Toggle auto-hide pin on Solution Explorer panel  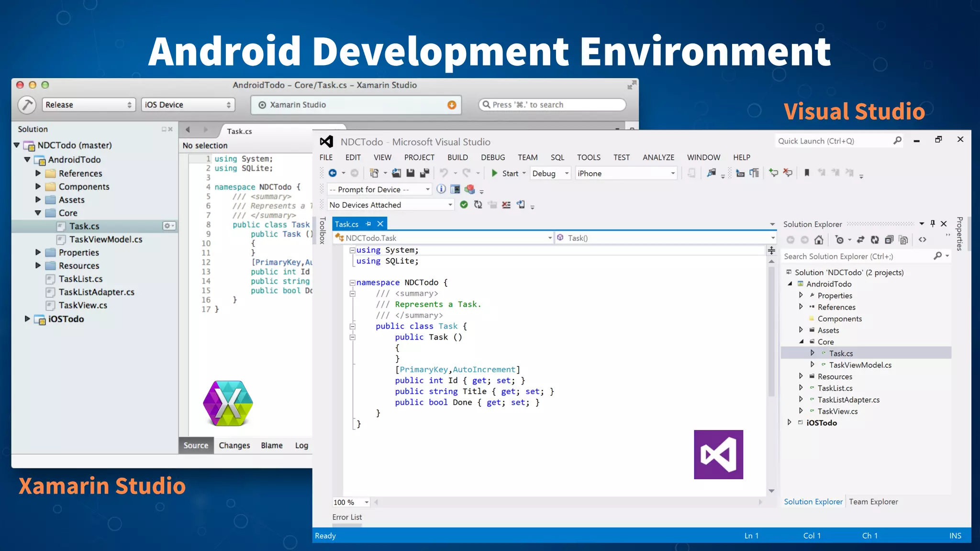[933, 223]
